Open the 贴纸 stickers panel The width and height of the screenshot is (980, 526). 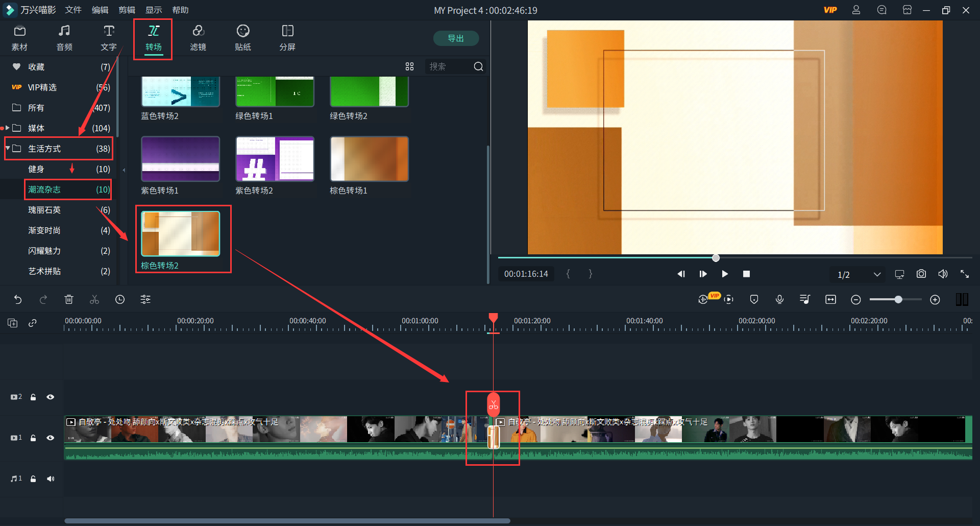243,38
